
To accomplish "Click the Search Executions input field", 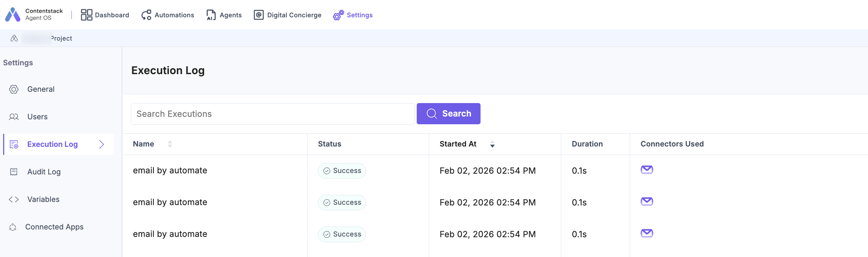I will [x=272, y=114].
